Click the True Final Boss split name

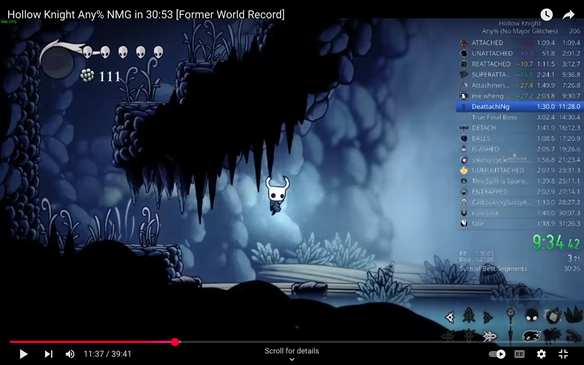pyautogui.click(x=494, y=117)
